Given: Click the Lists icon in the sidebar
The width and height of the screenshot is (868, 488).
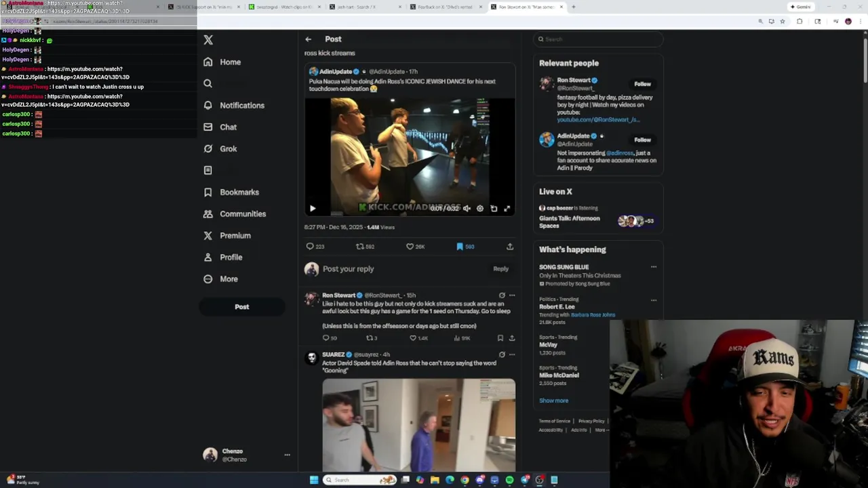Looking at the screenshot, I should click(x=208, y=170).
